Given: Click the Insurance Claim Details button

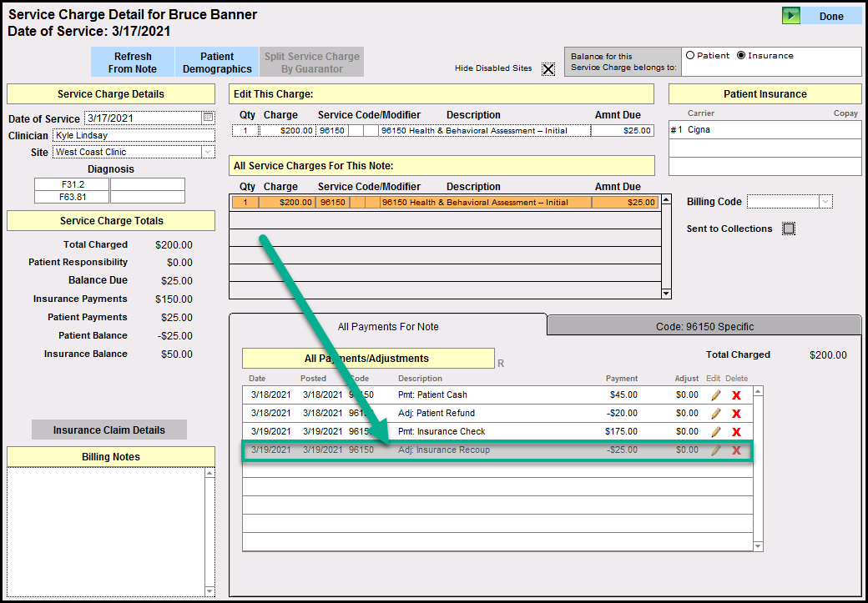Looking at the screenshot, I should (x=109, y=430).
